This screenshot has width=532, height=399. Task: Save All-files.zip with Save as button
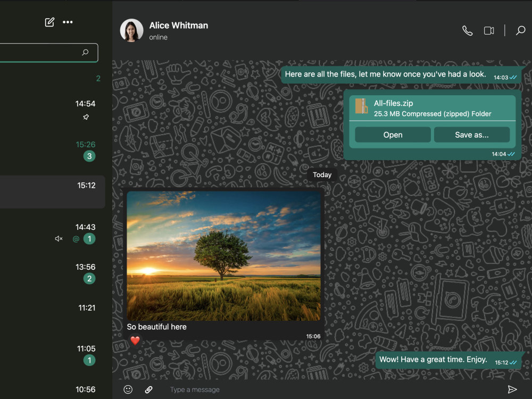click(x=471, y=135)
